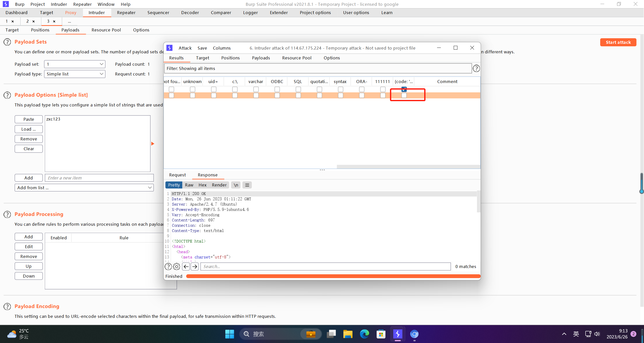Click Paste payload button
The image size is (644, 343).
(x=29, y=119)
